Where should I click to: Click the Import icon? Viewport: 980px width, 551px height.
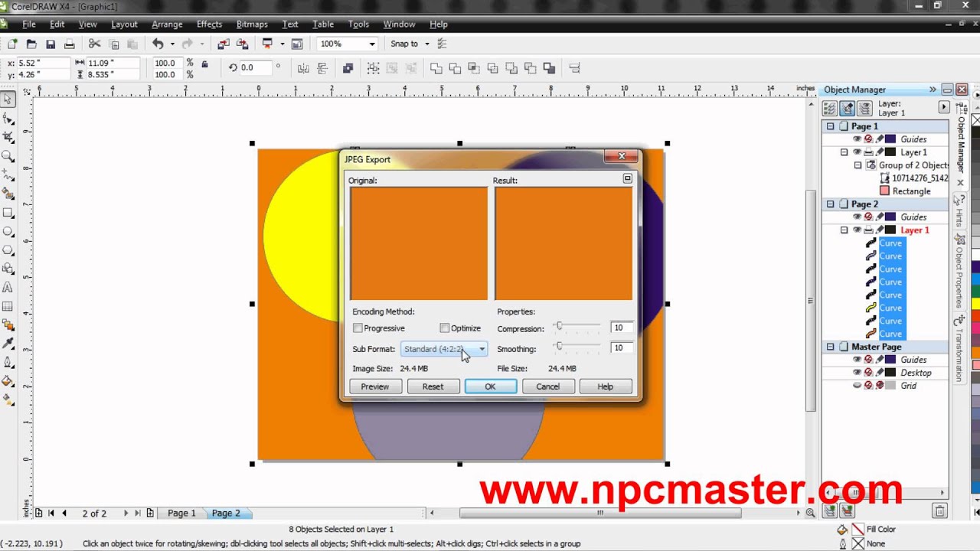(224, 44)
